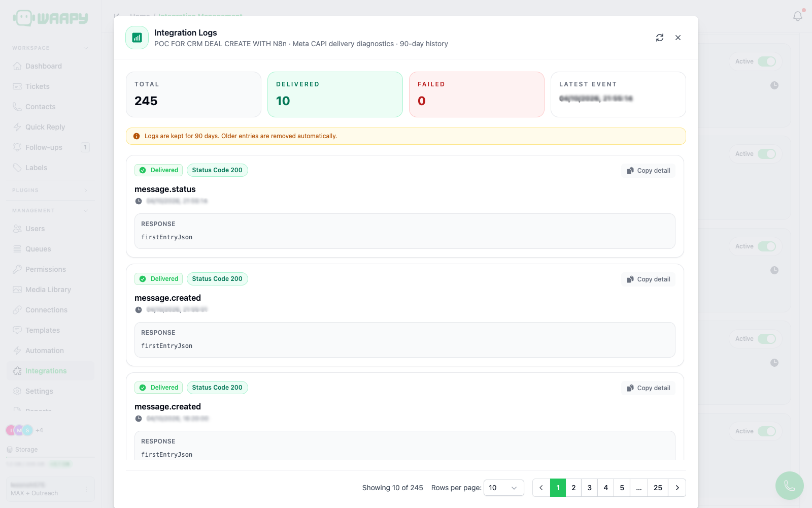Screen dimensions: 812x508
Task: Click the Settings gear icon
Action: 17,391
